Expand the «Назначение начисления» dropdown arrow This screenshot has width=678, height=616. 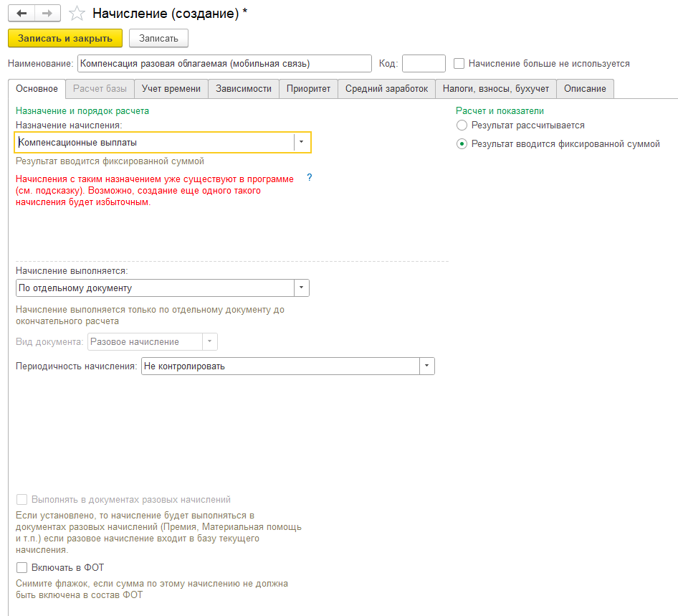coord(302,142)
